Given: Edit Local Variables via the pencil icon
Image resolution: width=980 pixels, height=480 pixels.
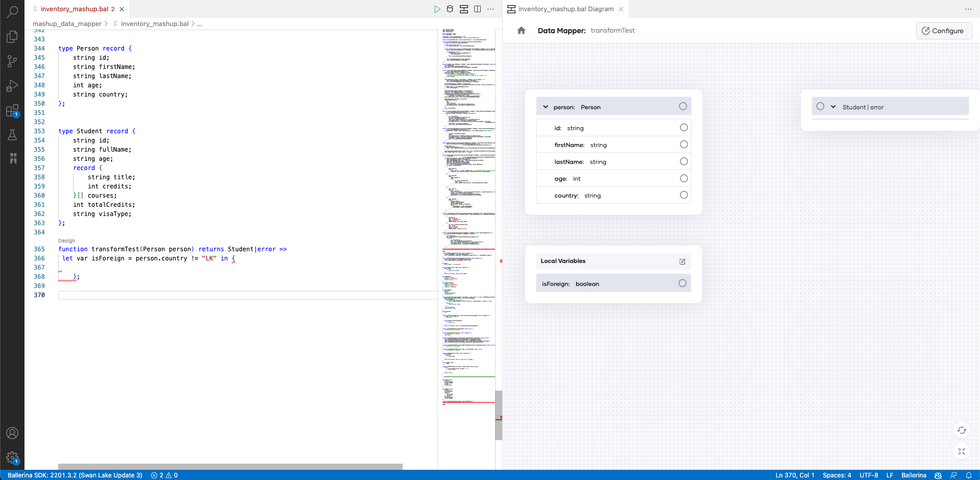Looking at the screenshot, I should 682,261.
